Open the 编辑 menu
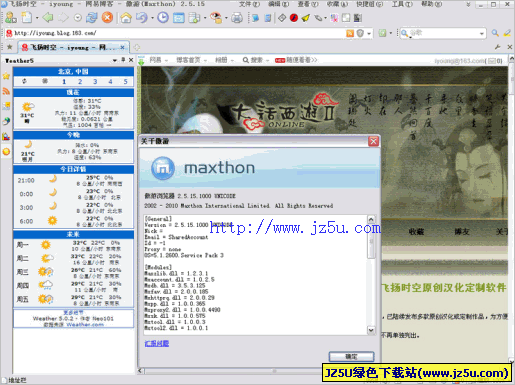The width and height of the screenshot is (515, 385). pos(279,4)
